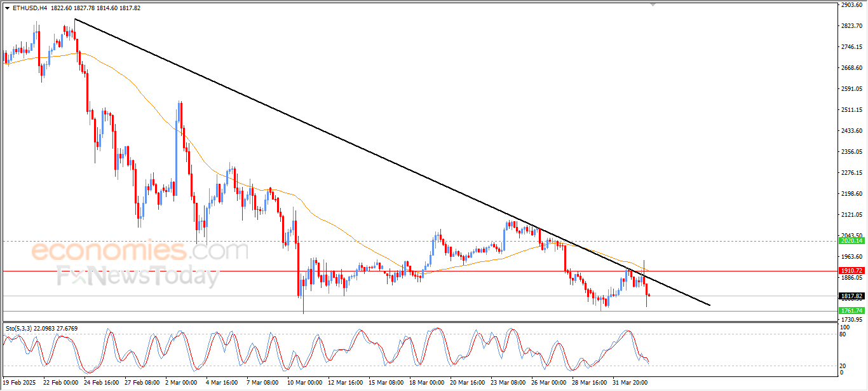
Task: Click the 2903.60 price axis label
Action: (x=851, y=5)
